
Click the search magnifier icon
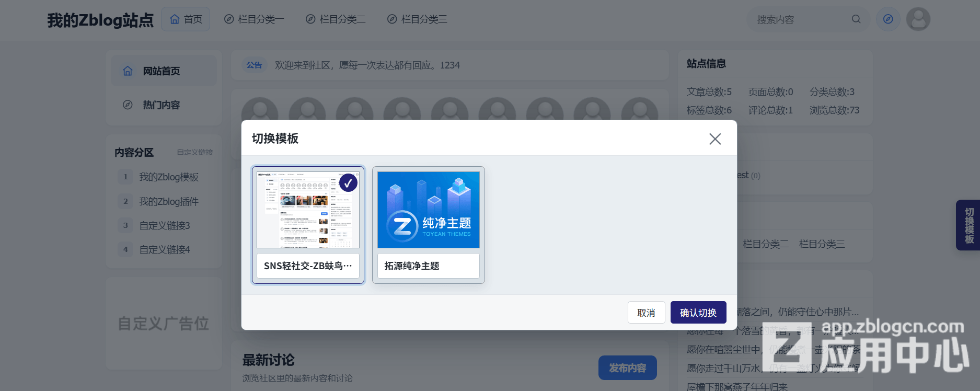click(856, 19)
